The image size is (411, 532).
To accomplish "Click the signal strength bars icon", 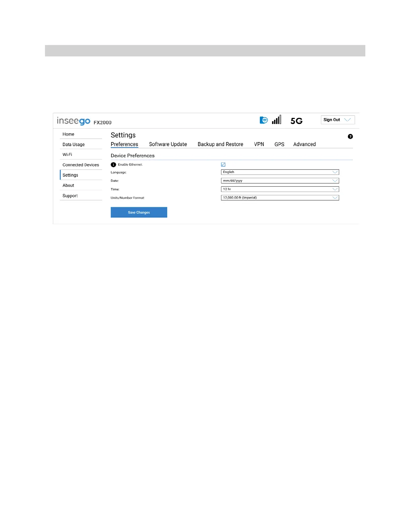I will tap(277, 120).
